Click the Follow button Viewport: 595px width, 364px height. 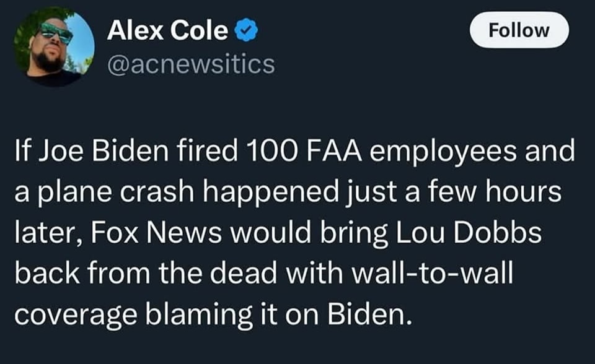pyautogui.click(x=519, y=30)
